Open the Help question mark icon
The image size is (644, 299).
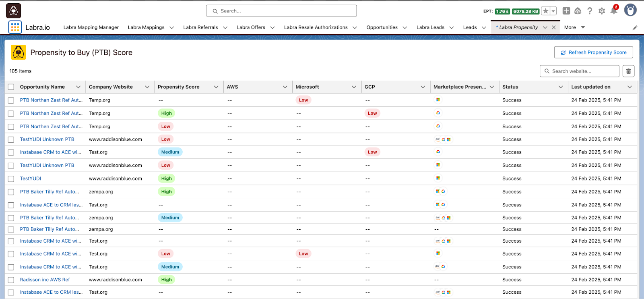click(x=590, y=11)
